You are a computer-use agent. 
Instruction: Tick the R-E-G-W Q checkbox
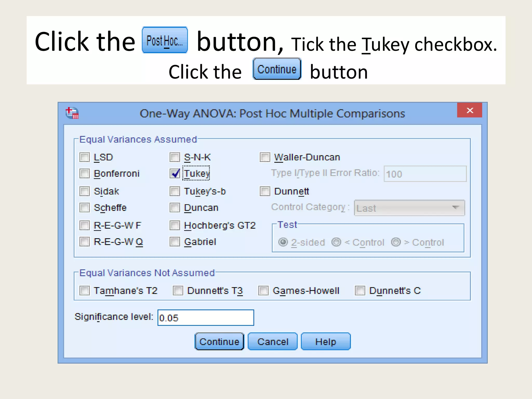[84, 242]
